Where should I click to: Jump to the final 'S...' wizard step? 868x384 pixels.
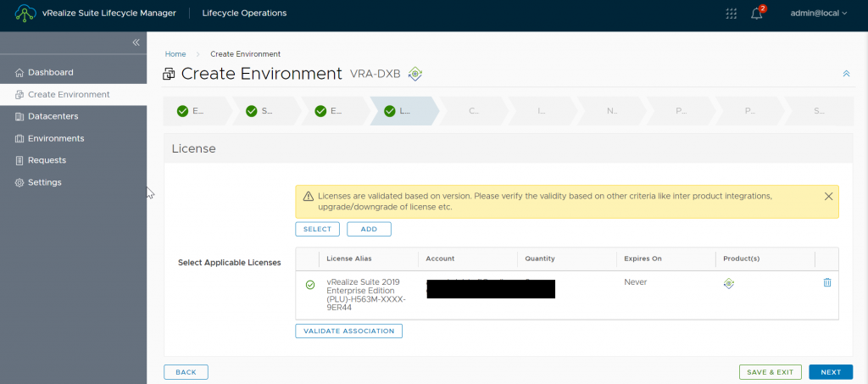(x=820, y=111)
